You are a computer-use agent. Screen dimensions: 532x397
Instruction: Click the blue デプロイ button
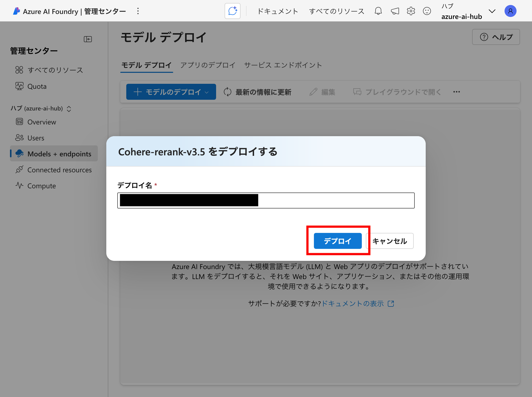[337, 241]
